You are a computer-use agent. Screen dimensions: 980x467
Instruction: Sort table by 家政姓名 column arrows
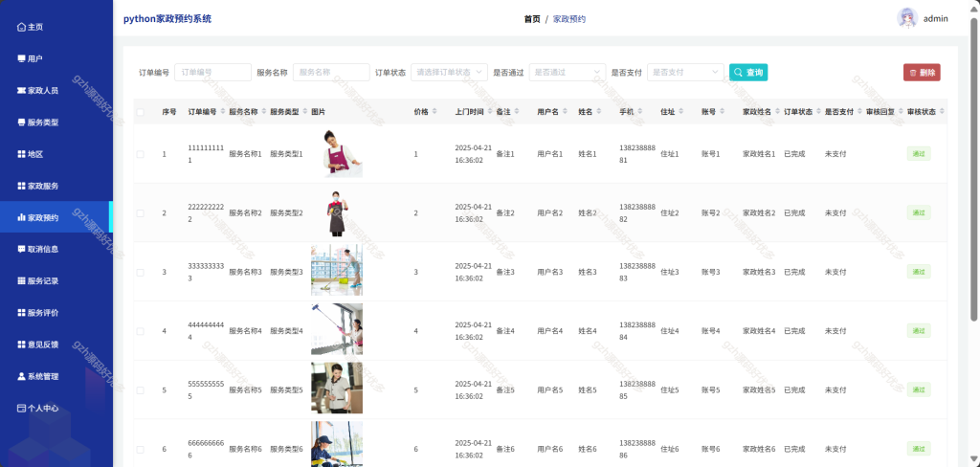click(777, 112)
